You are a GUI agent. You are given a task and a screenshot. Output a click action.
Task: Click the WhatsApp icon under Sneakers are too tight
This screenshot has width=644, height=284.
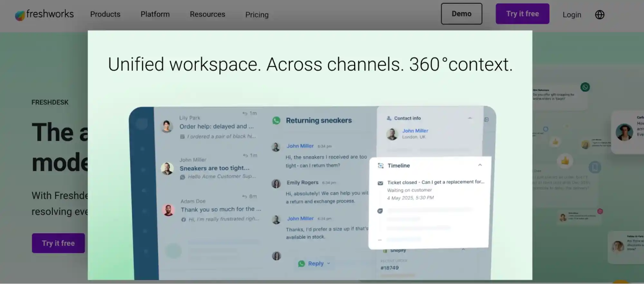click(x=182, y=177)
